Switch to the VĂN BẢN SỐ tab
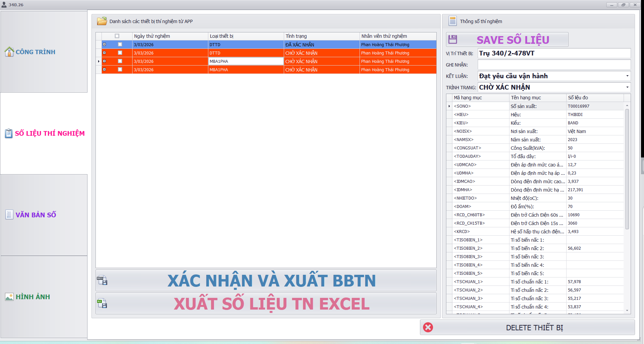Image resolution: width=644 pixels, height=344 pixels. (36, 215)
